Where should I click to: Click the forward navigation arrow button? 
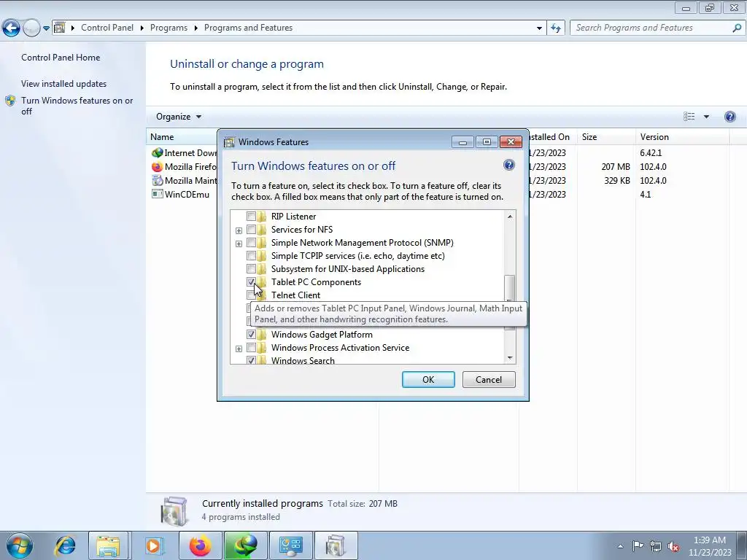point(31,28)
